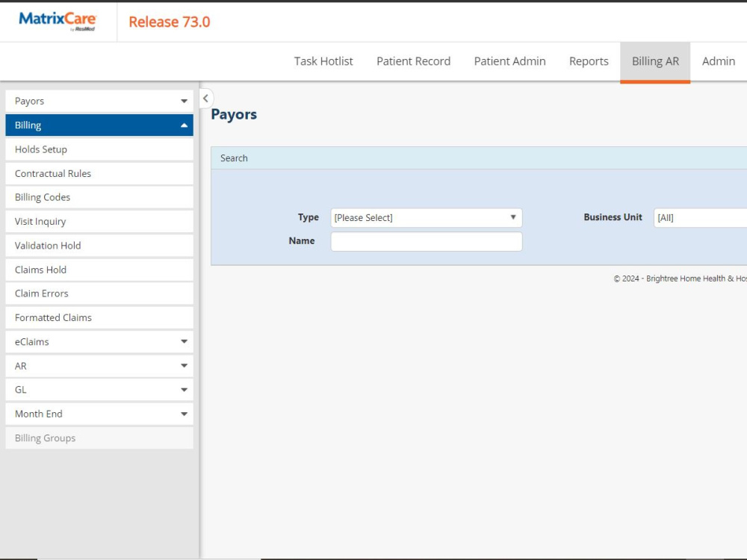Click the Type field label
This screenshot has width=747, height=560.
pyautogui.click(x=309, y=217)
